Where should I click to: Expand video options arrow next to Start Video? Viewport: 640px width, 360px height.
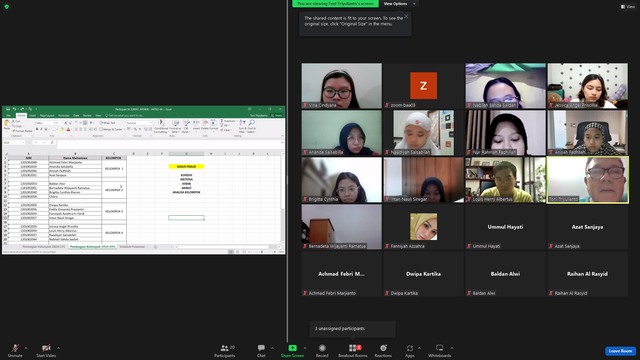pos(58,348)
